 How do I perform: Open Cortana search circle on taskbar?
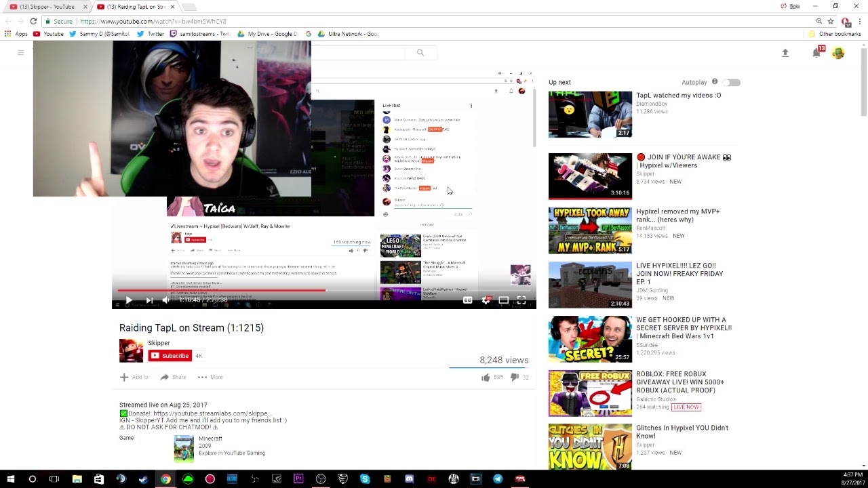[32, 479]
